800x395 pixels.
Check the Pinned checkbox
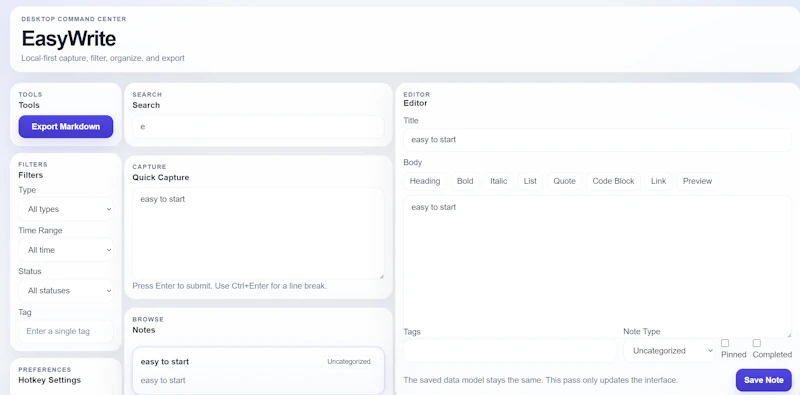point(725,343)
